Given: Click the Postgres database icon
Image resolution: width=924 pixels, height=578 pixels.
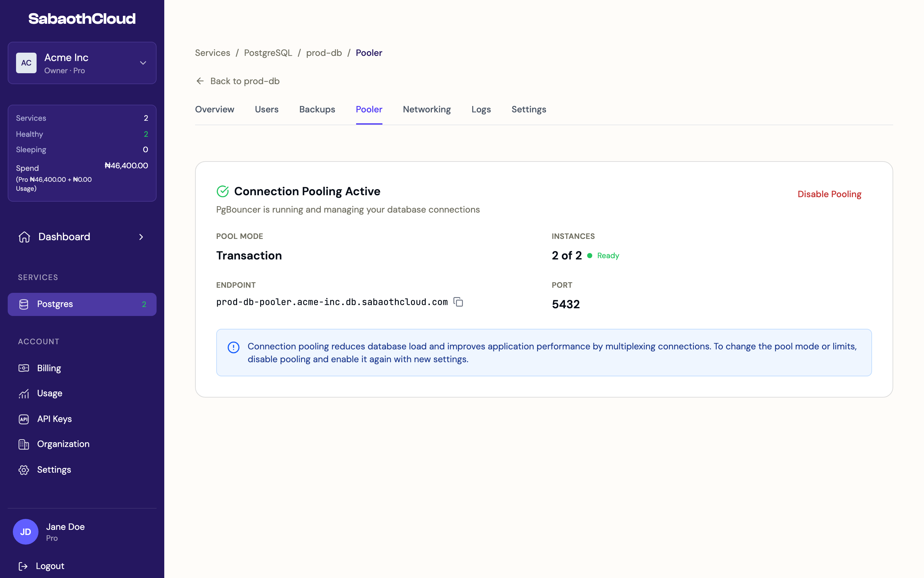Looking at the screenshot, I should [x=24, y=304].
